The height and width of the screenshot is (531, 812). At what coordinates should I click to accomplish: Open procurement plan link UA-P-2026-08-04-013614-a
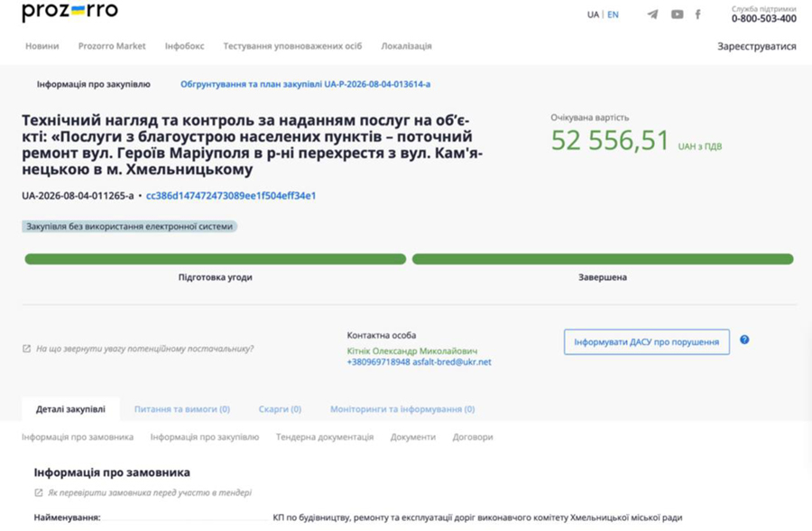[x=305, y=84]
